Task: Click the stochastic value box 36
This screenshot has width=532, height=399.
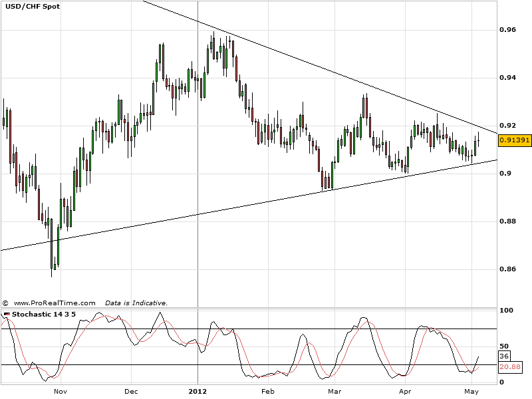Action: [x=504, y=356]
